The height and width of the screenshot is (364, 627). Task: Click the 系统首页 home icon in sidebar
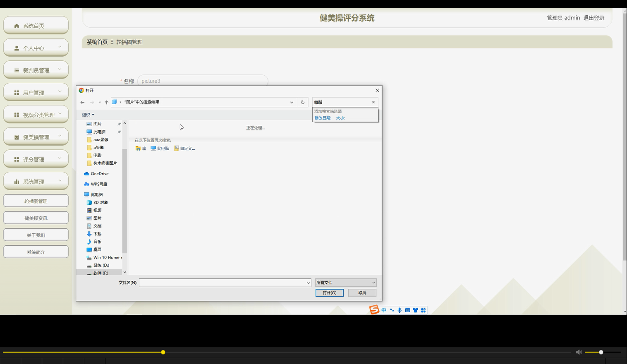17,25
